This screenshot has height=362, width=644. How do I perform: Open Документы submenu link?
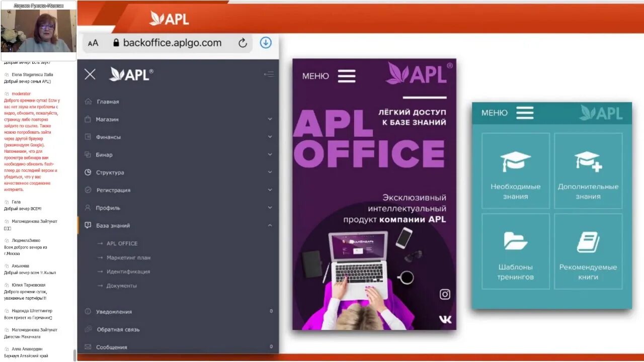pyautogui.click(x=121, y=286)
